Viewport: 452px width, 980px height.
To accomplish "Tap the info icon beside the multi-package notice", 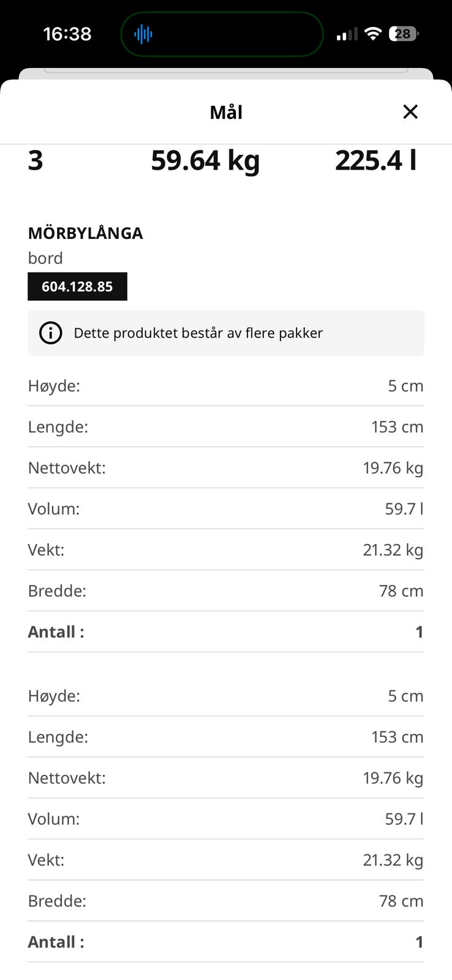I will [x=51, y=333].
